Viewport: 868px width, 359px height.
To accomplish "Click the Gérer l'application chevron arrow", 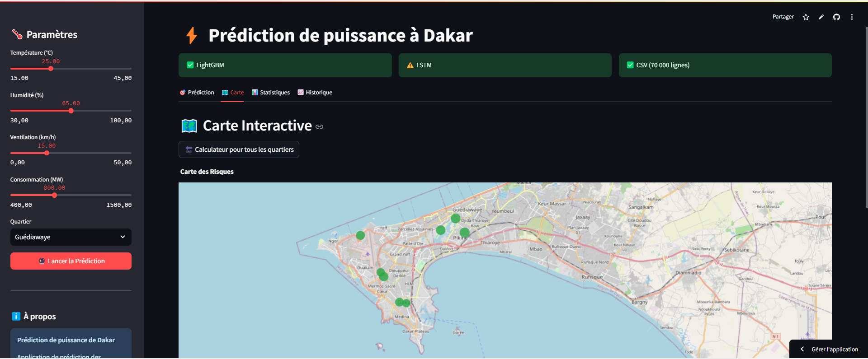I will point(802,349).
